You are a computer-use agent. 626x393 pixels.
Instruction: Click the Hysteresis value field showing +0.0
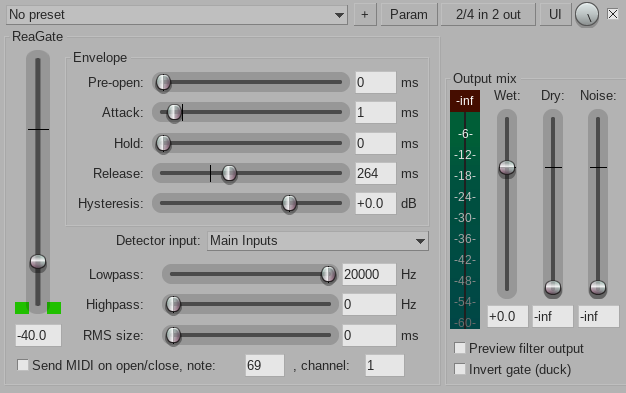coord(376,203)
